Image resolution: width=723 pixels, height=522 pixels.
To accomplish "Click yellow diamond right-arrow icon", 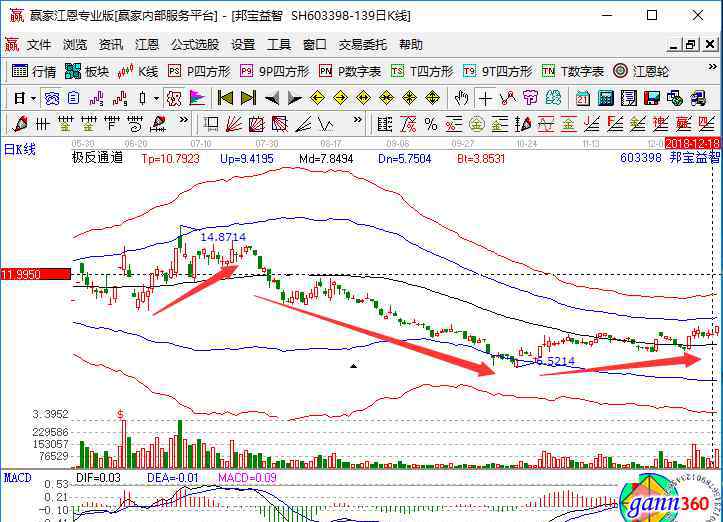I will tap(340, 98).
